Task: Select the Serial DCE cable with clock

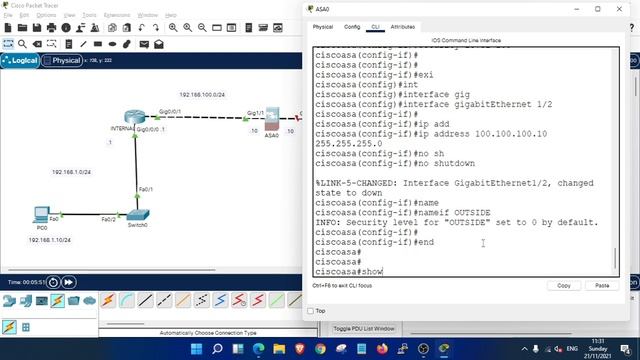Action: [x=239, y=300]
